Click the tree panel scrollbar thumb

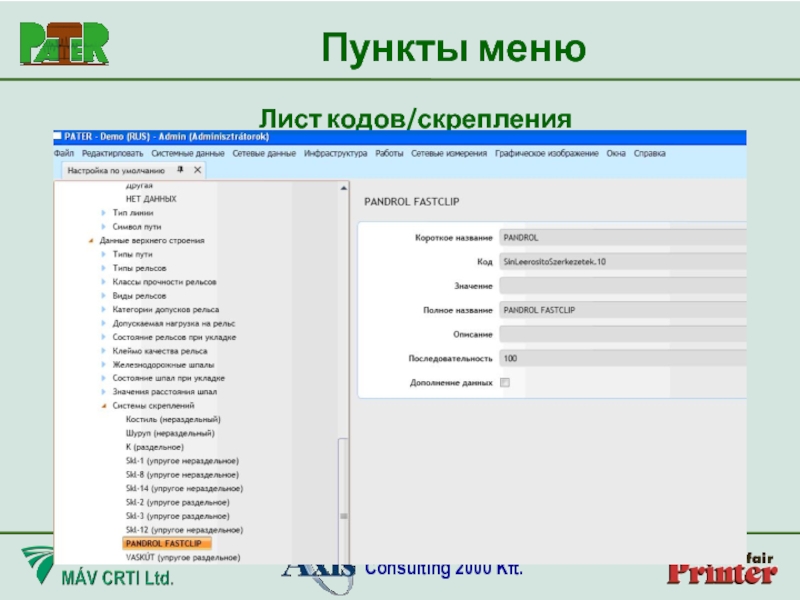pos(343,500)
